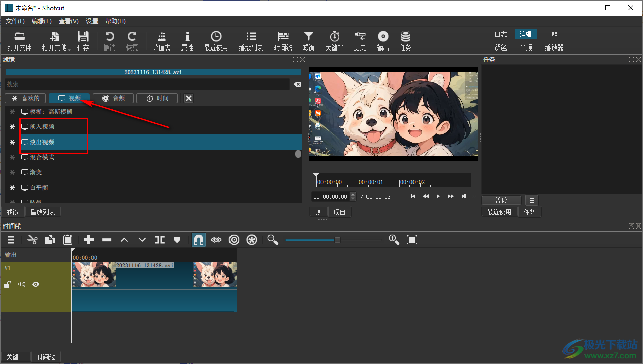The width and height of the screenshot is (643, 364).
Task: Toggle favorite star for 淡入视频 filter
Action: (x=12, y=127)
